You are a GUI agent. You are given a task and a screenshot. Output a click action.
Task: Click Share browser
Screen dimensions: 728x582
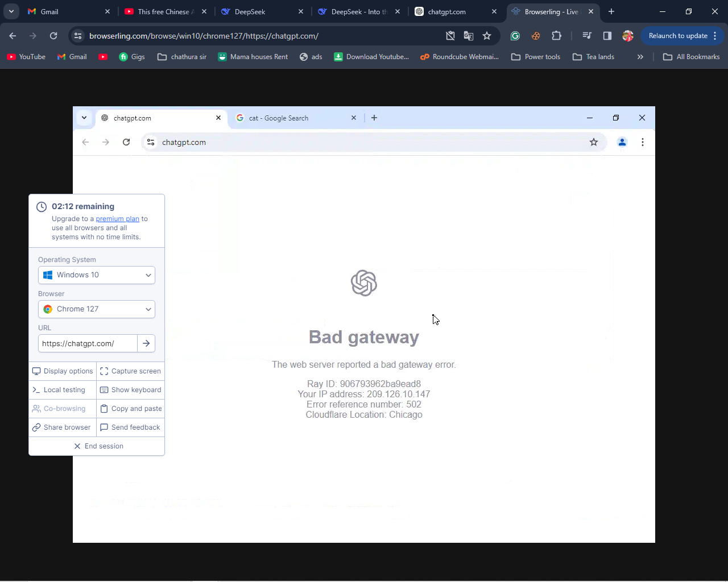(x=63, y=427)
